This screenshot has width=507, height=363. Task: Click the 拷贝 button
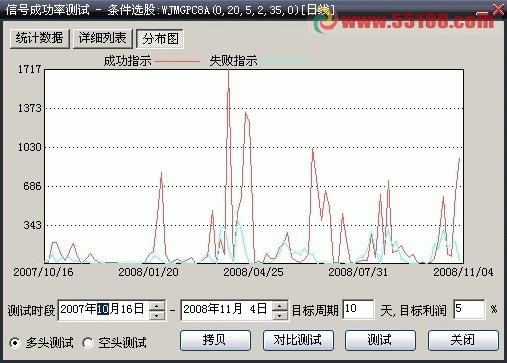(215, 340)
